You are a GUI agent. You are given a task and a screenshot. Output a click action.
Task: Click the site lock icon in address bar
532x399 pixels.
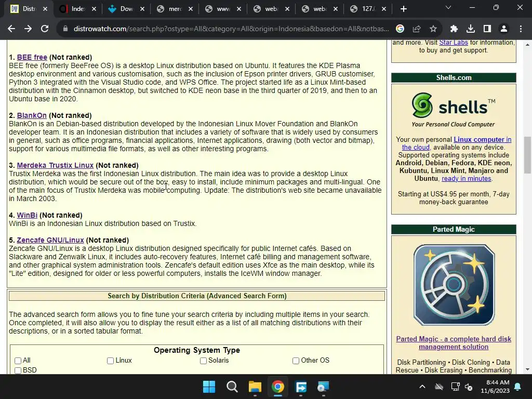point(65,29)
